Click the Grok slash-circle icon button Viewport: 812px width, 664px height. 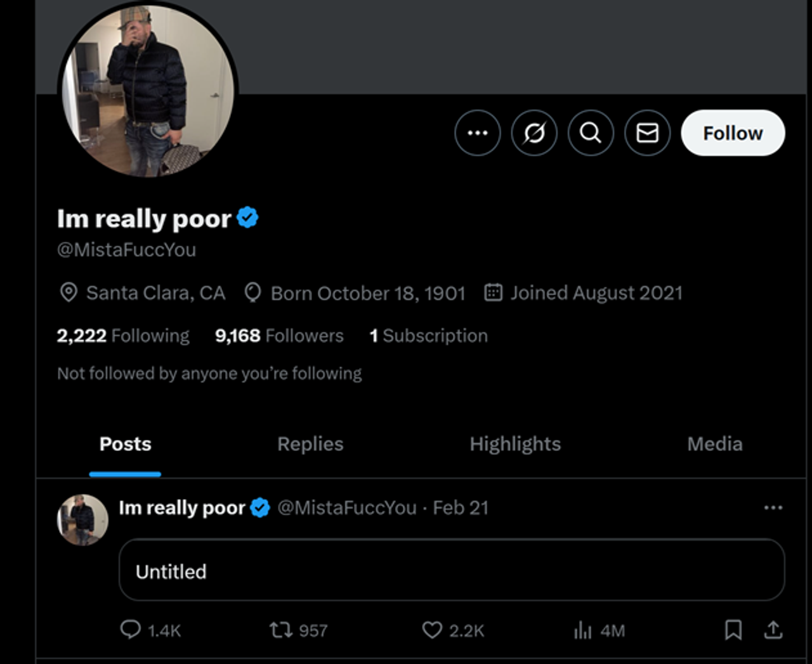(x=534, y=133)
